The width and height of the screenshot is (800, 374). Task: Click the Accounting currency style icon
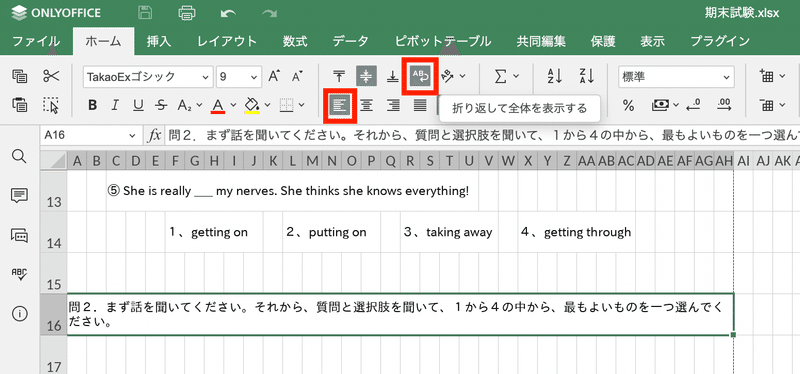click(x=661, y=106)
